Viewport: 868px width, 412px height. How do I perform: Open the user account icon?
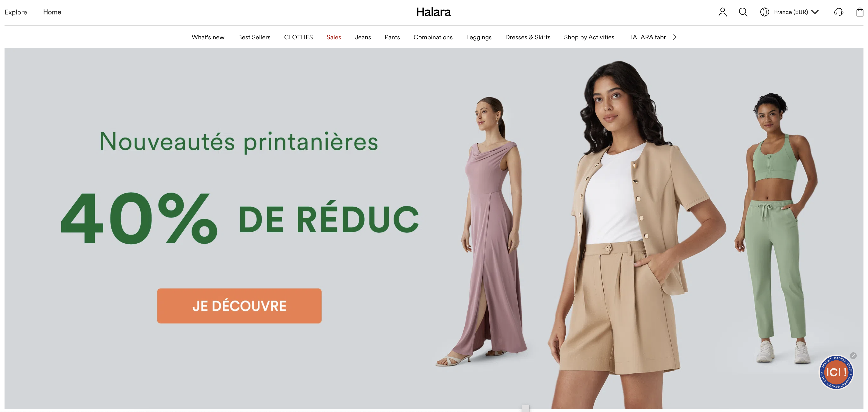tap(722, 12)
